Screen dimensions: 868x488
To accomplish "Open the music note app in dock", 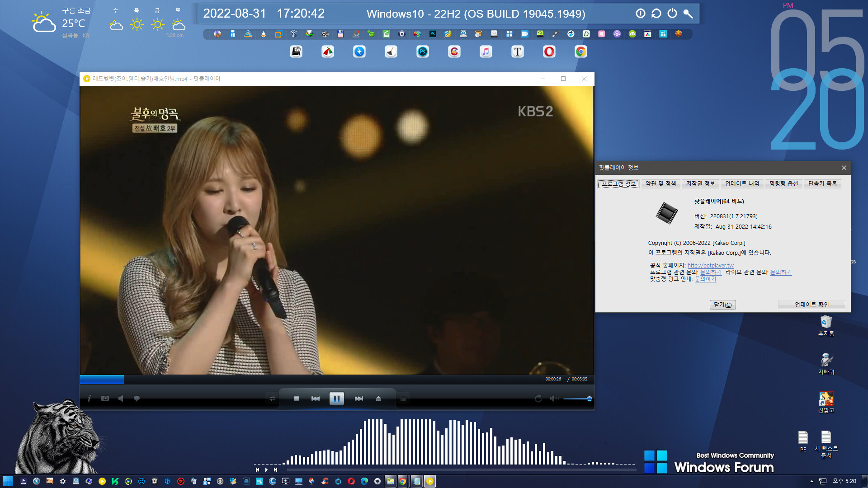I will 486,52.
